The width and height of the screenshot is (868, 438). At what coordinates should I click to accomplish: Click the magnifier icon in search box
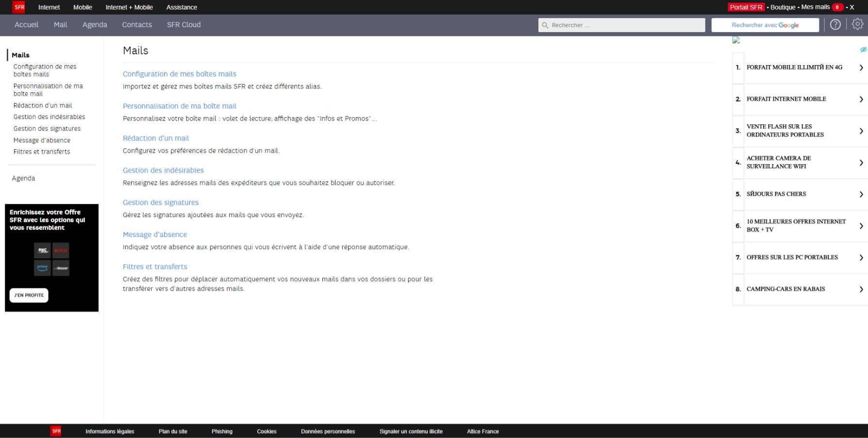(545, 25)
